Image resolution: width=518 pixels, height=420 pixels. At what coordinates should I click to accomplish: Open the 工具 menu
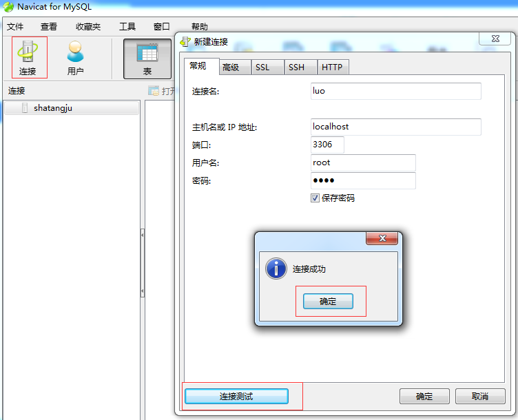tap(127, 26)
